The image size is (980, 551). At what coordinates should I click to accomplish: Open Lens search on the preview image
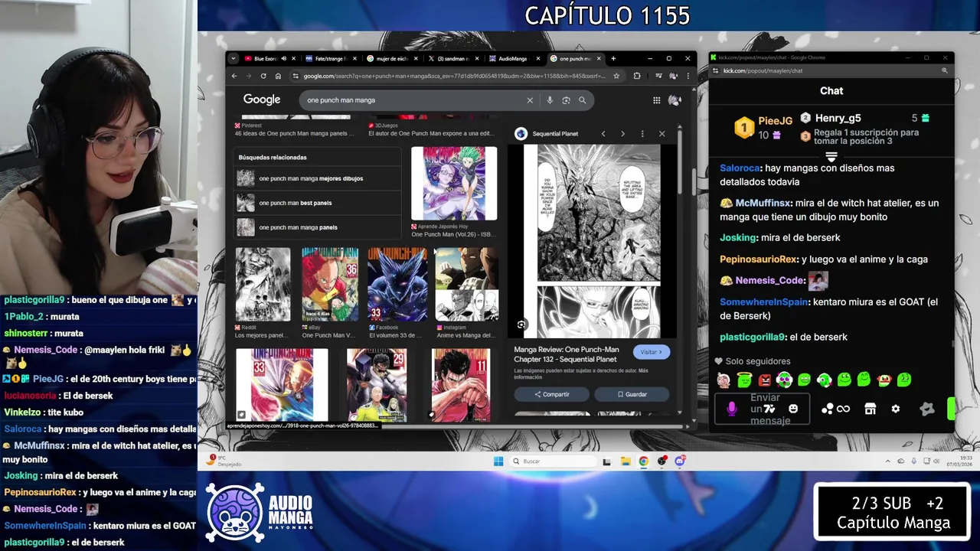tap(521, 324)
